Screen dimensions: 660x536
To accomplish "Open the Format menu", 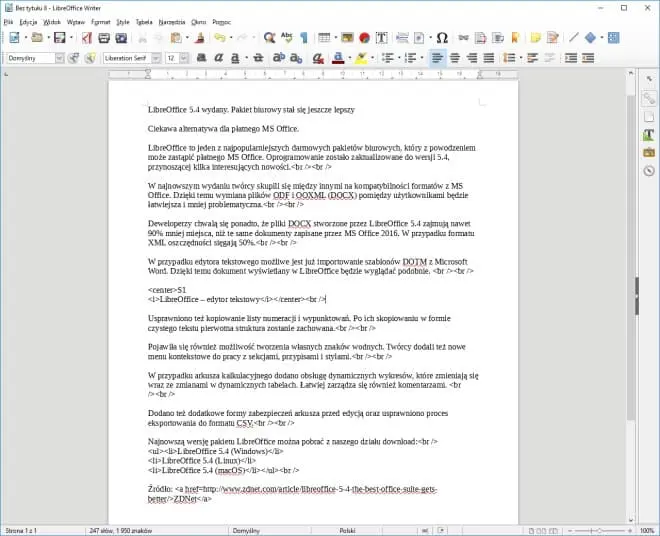I will 101,22.
